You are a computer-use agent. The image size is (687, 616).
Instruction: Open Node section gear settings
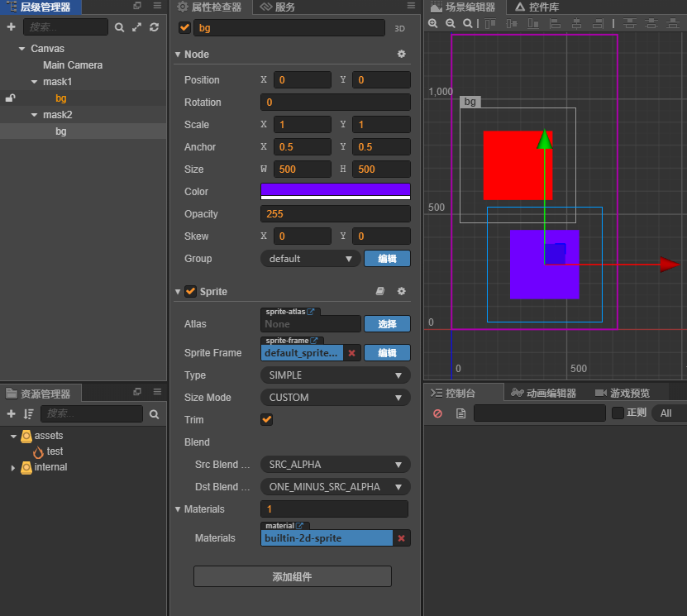(x=401, y=54)
